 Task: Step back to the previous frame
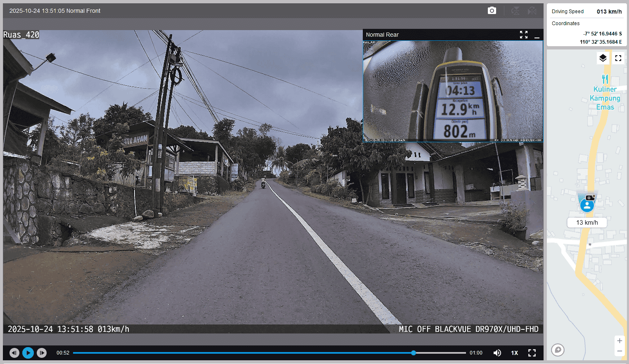point(14,353)
